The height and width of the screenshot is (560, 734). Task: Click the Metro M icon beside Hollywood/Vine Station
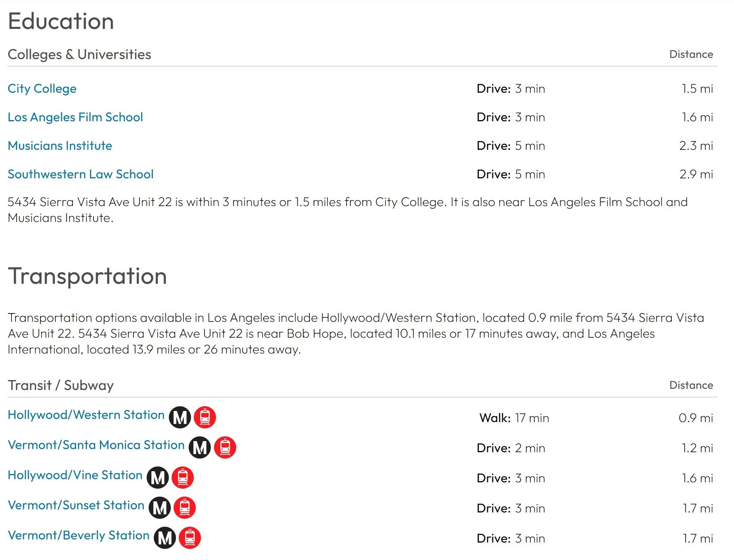[158, 478]
